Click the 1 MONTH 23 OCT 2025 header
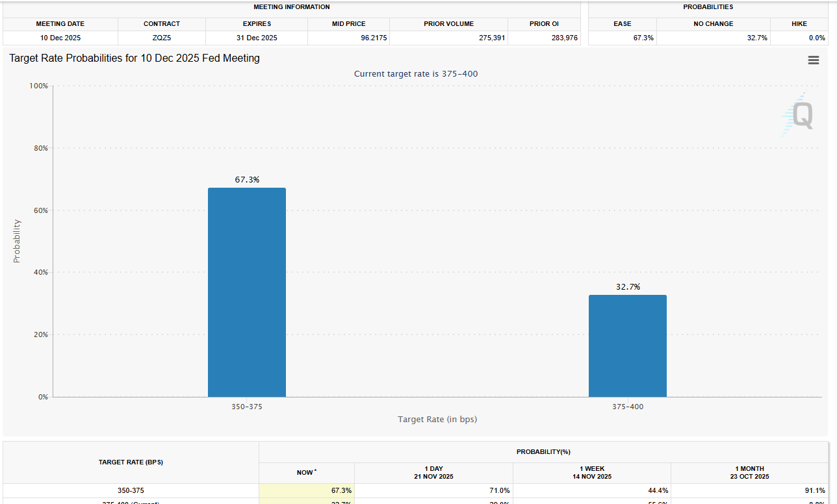Screen dimensions: 837x504 [x=749, y=472]
